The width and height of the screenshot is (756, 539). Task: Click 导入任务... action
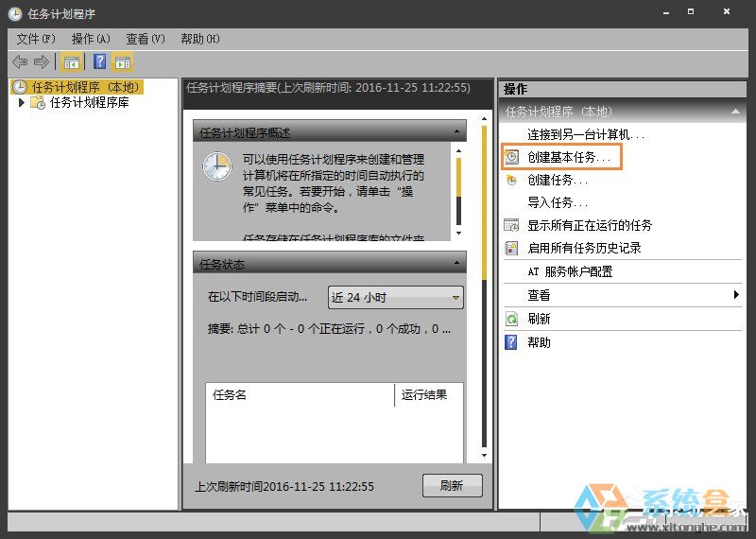pyautogui.click(x=558, y=202)
